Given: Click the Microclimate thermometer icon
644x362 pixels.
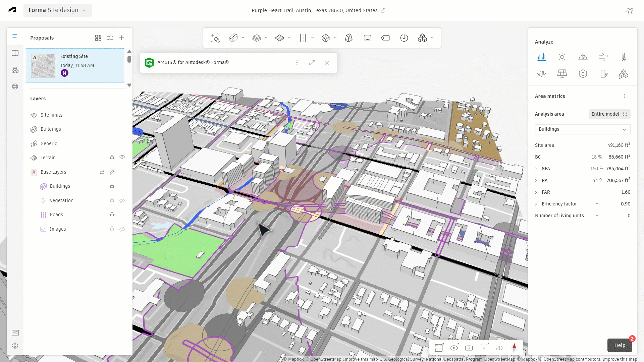Looking at the screenshot, I should coord(624,57).
